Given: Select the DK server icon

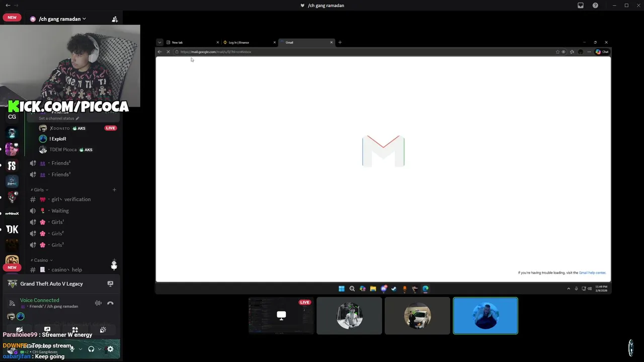Looking at the screenshot, I should pyautogui.click(x=12, y=229).
